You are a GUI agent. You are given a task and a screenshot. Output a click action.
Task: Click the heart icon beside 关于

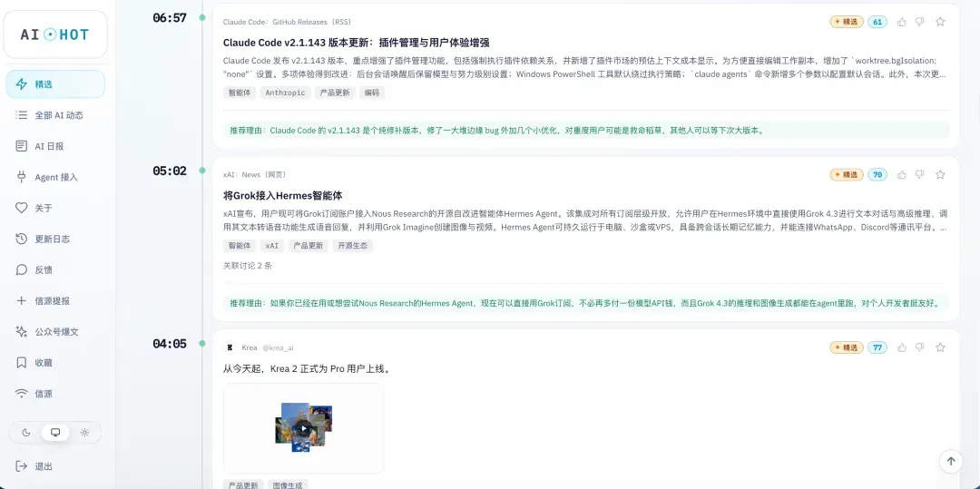point(22,208)
